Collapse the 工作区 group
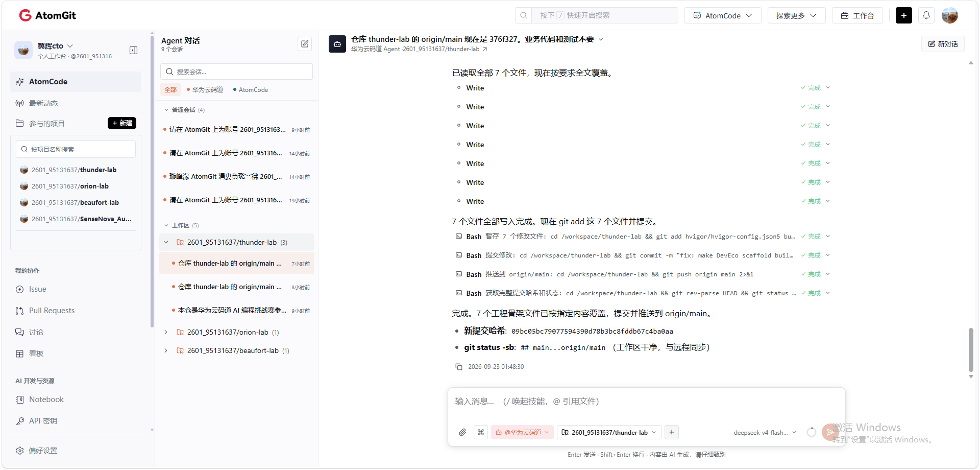 click(166, 225)
